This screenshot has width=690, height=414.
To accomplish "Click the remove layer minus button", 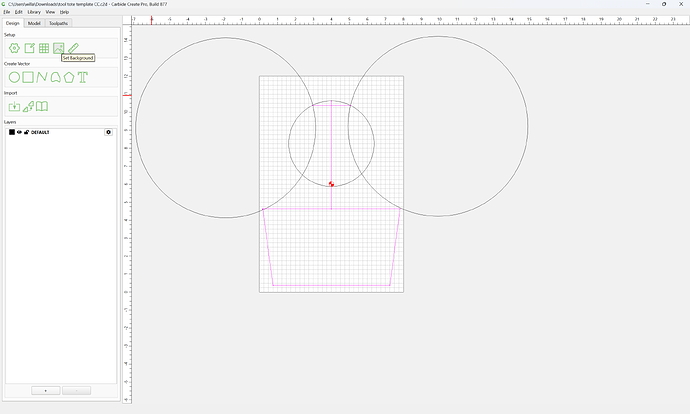I will tap(77, 391).
